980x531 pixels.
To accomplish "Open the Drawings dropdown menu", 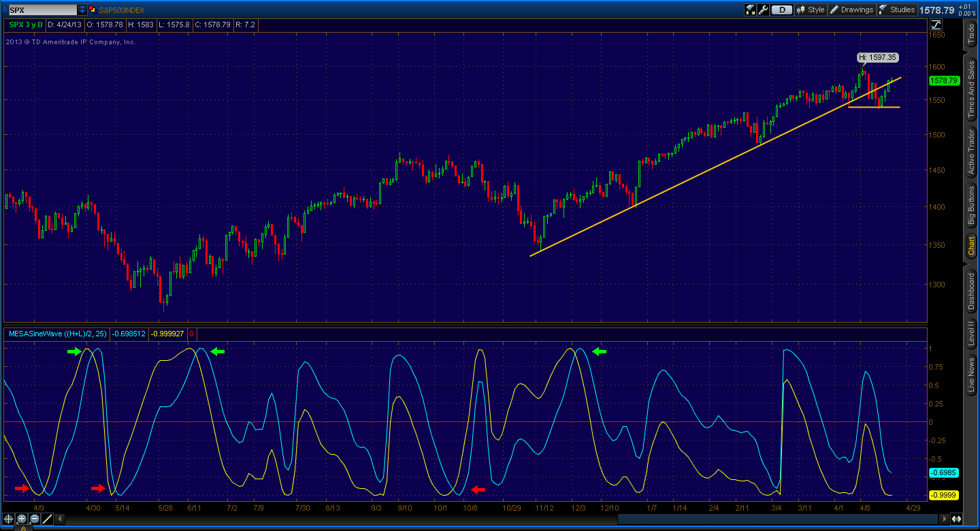I will (x=853, y=10).
